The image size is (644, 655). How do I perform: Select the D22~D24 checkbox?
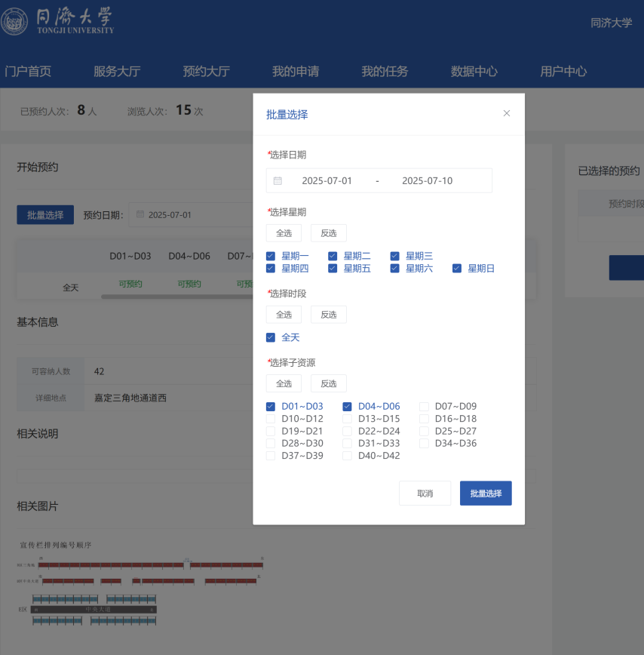[347, 431]
